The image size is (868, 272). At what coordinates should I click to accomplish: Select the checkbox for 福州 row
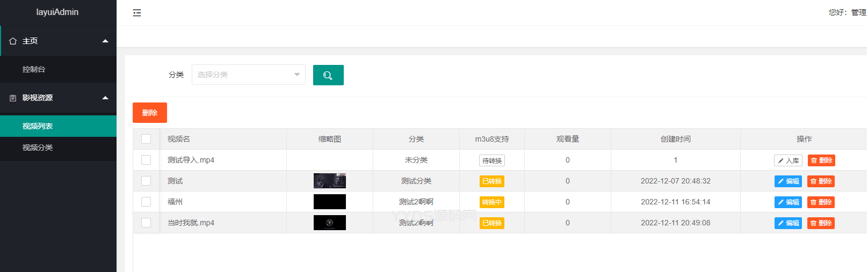point(146,202)
